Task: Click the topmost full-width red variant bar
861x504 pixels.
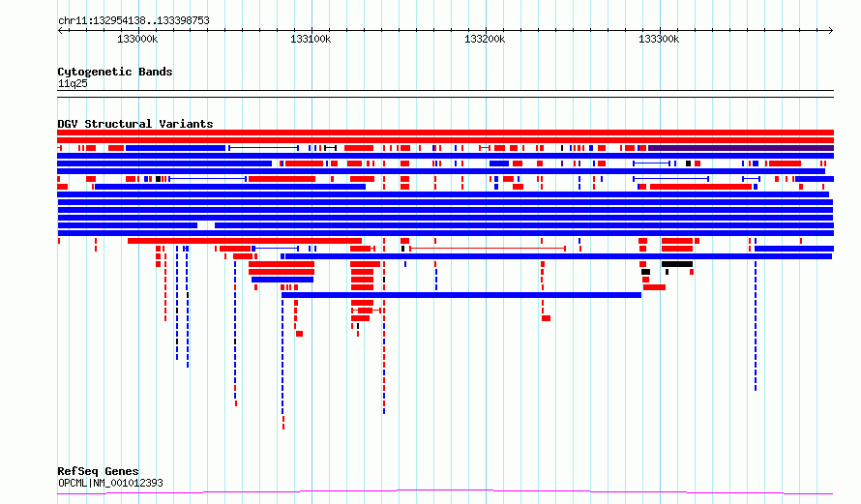Action: tap(445, 133)
